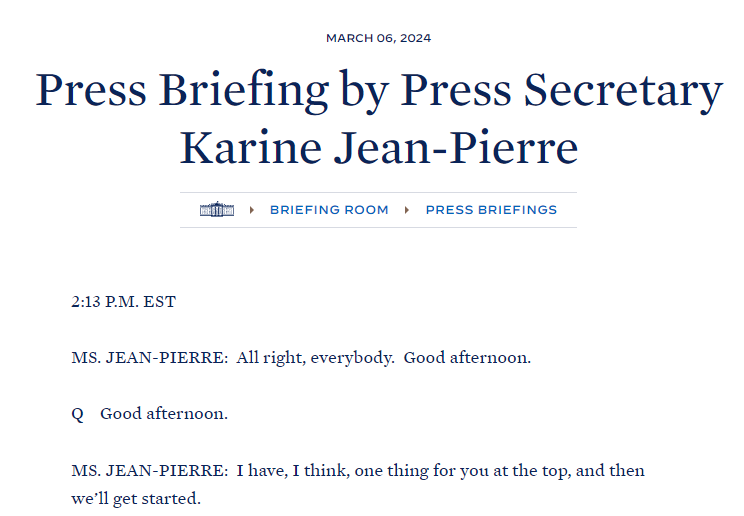This screenshot has height=516, width=744.
Task: Click the first "MS. JEAN-PIERRE:" speaker label
Action: coord(150,358)
